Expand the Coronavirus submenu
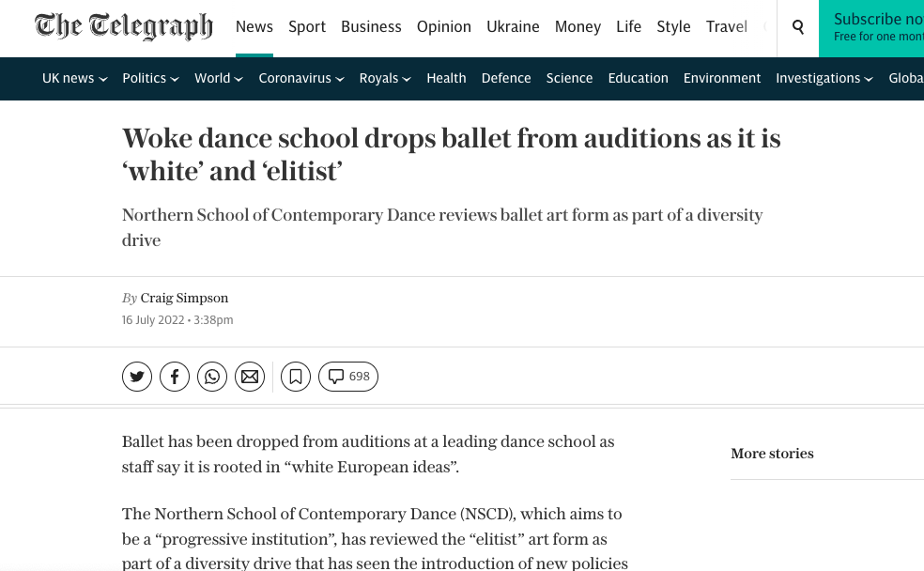Viewport: 924px width, 571px height. point(301,79)
